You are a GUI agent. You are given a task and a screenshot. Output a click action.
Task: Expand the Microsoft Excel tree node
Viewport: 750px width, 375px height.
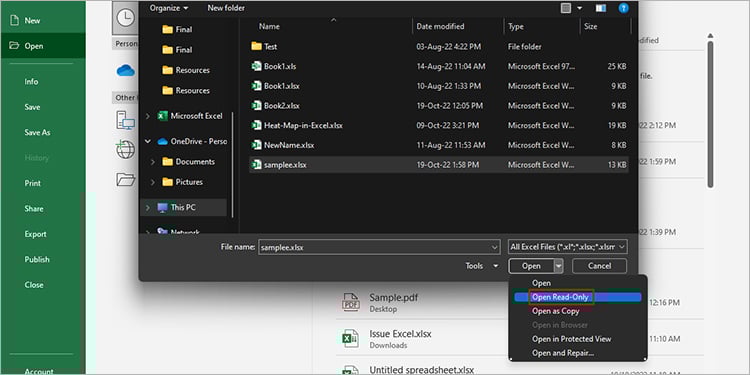[148, 116]
